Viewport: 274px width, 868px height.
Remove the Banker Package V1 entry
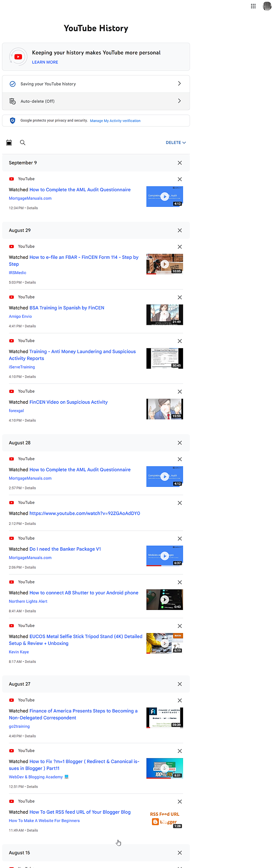180,538
